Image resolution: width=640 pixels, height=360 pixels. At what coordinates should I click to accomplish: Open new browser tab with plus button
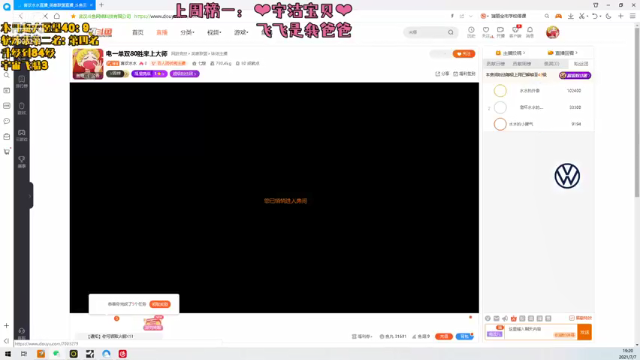(x=101, y=5)
